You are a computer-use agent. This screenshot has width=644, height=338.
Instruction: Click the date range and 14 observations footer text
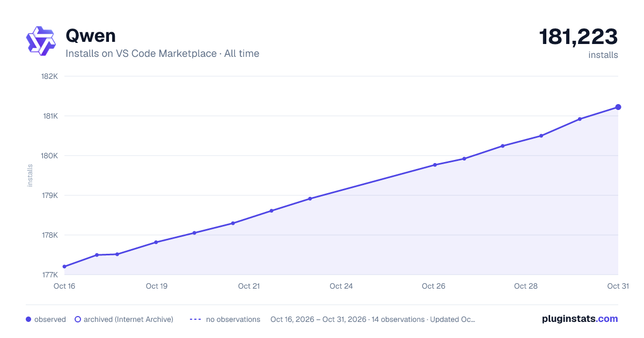tap(373, 319)
